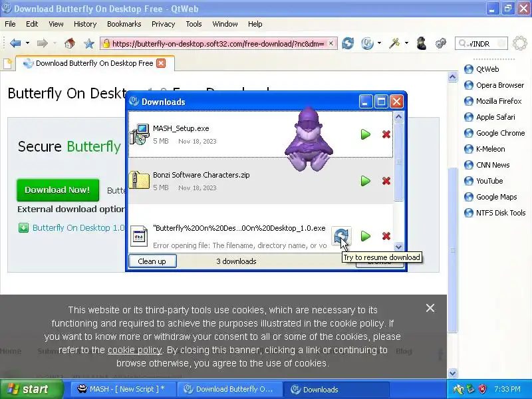The height and width of the screenshot is (399, 532).
Task: Open the Privacy menu
Action: (163, 24)
